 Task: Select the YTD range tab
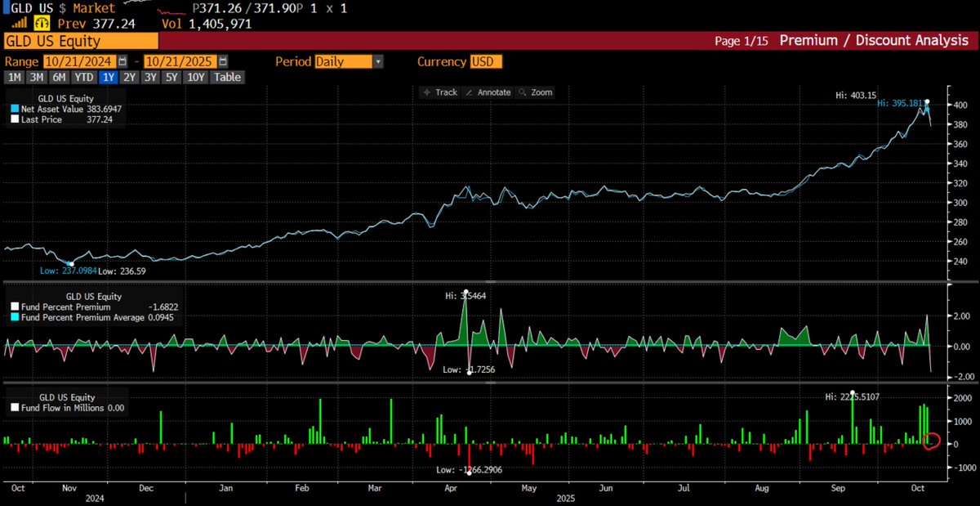83,77
